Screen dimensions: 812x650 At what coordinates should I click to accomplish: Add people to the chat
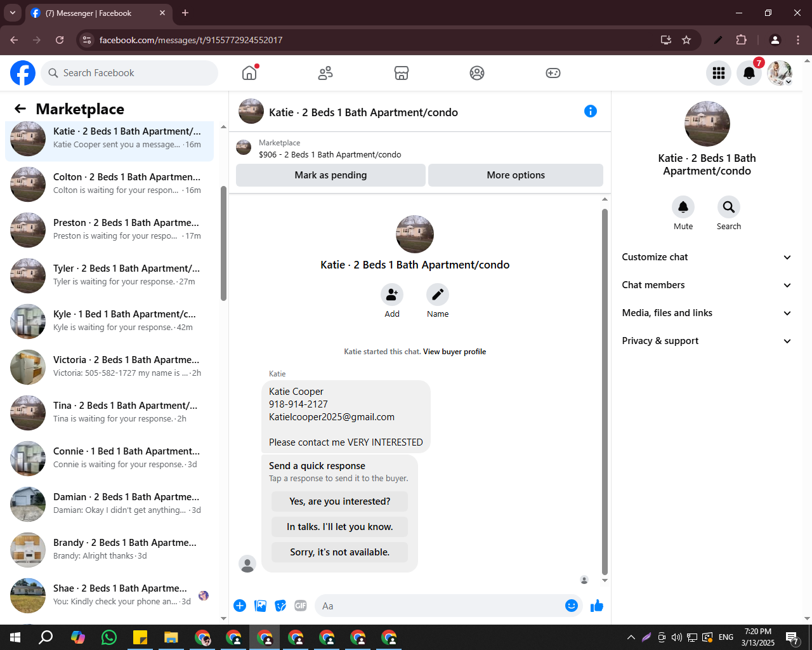tap(392, 295)
